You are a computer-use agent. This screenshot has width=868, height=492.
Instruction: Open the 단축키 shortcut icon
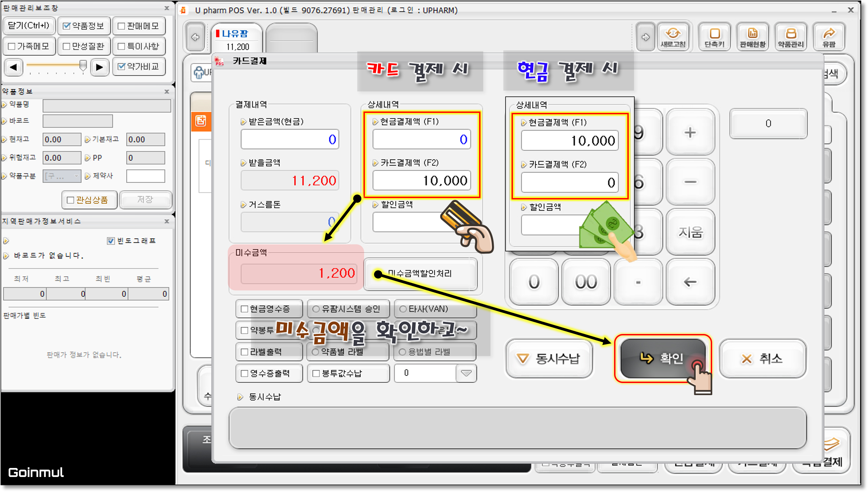pos(714,37)
